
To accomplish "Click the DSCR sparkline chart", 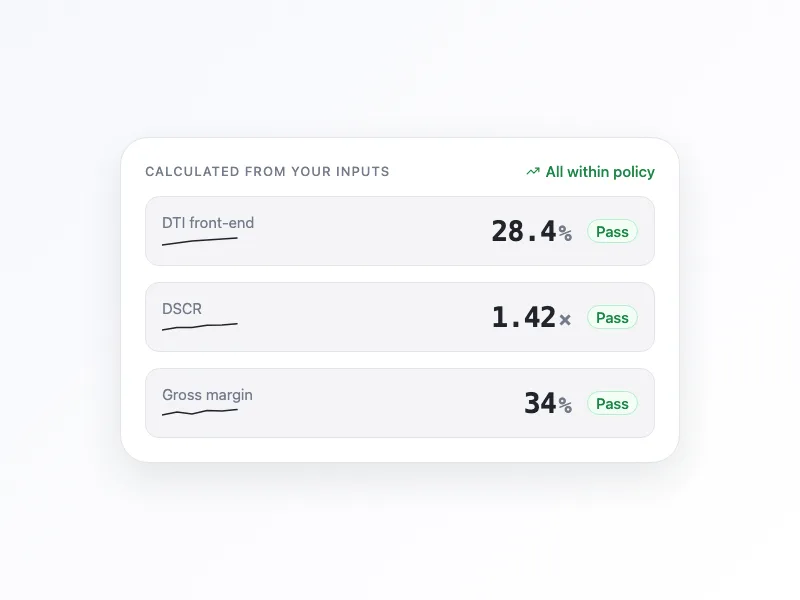I will click(200, 327).
